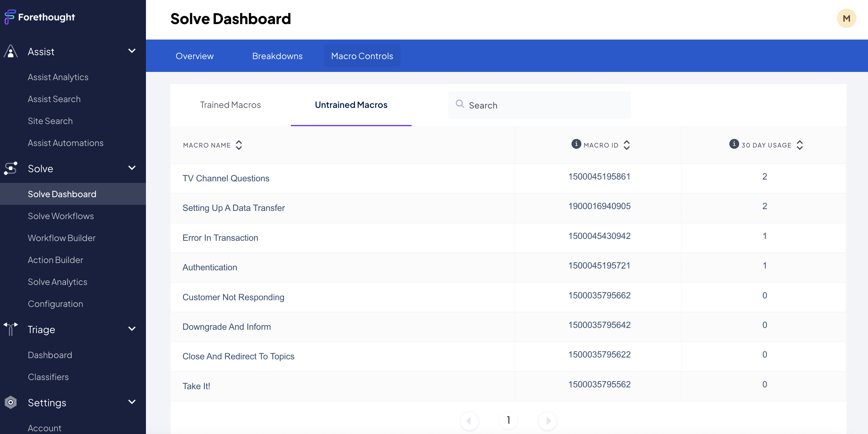Viewport: 868px width, 434px height.
Task: Open the TV Channel Questions macro
Action: click(226, 178)
